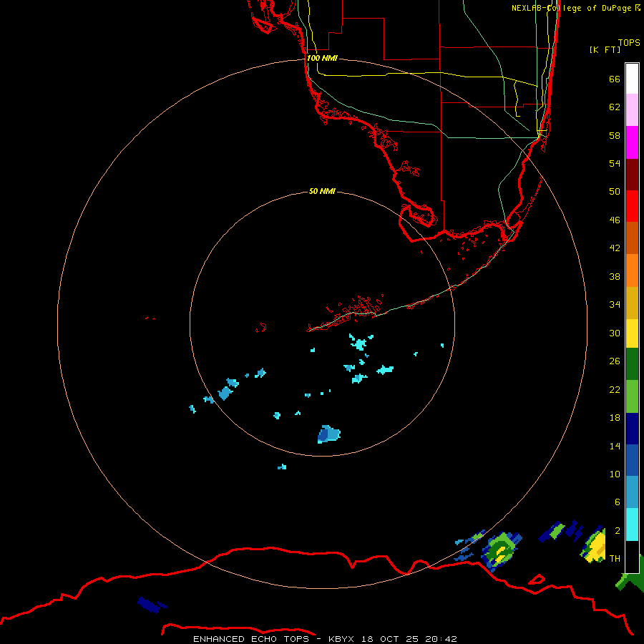The image size is (644, 644).
Task: Click the legend value 62
Action: [615, 107]
